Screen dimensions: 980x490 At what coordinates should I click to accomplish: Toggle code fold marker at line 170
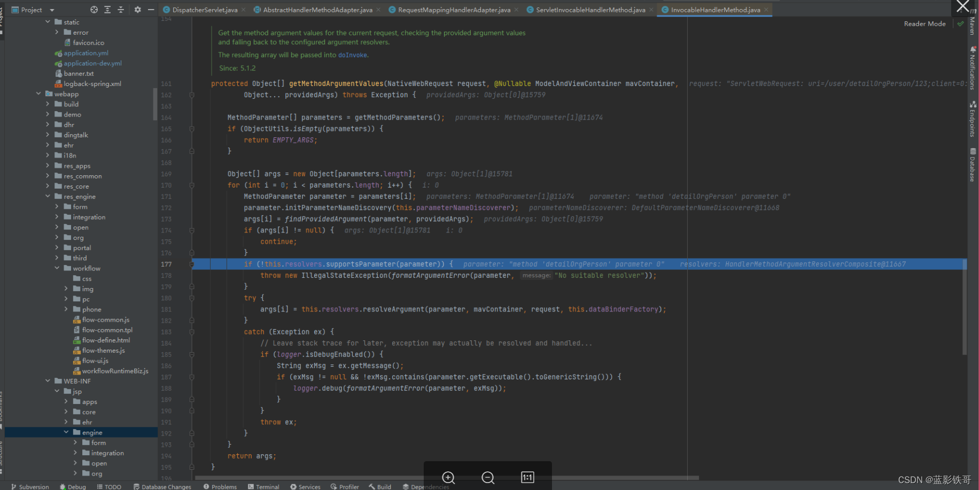coord(191,185)
